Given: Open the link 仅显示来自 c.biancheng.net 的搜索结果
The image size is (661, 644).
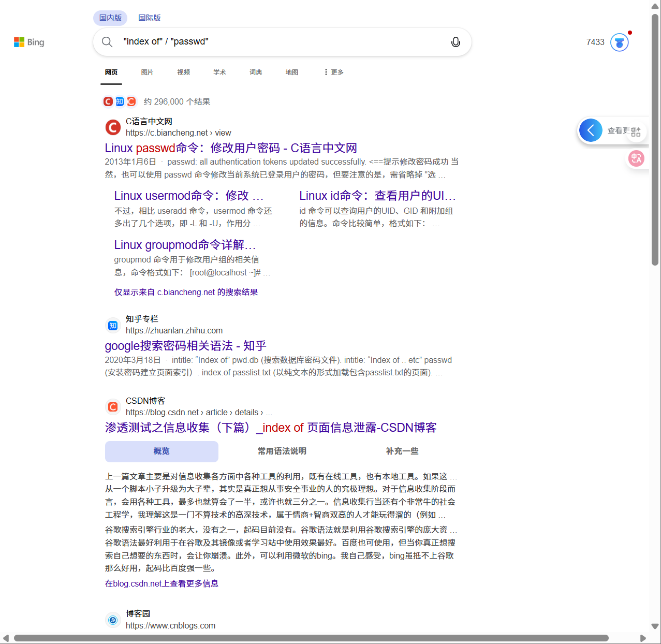Looking at the screenshot, I should point(186,291).
